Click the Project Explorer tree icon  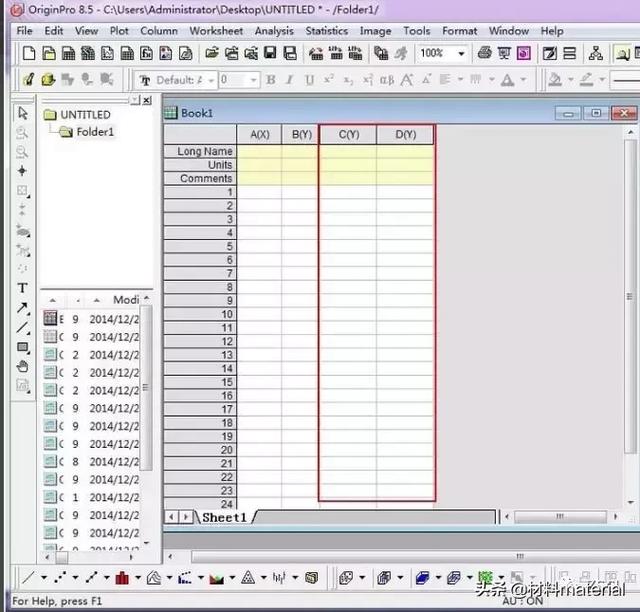(x=596, y=53)
